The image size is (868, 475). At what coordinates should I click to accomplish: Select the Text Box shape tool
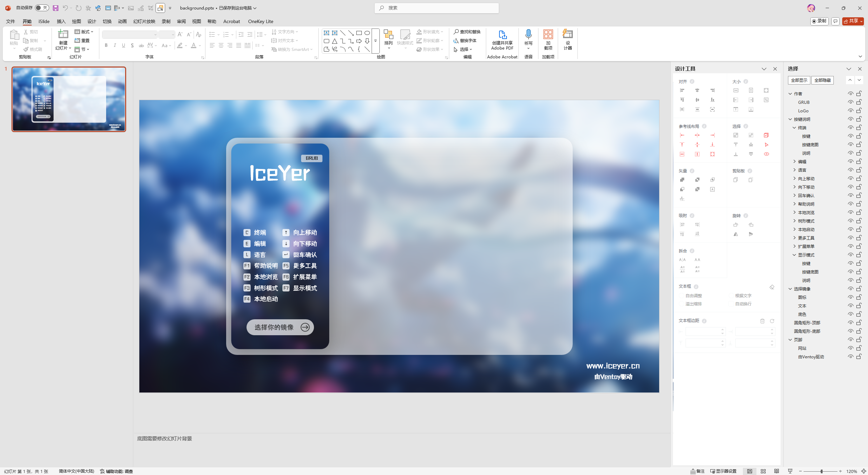point(326,33)
